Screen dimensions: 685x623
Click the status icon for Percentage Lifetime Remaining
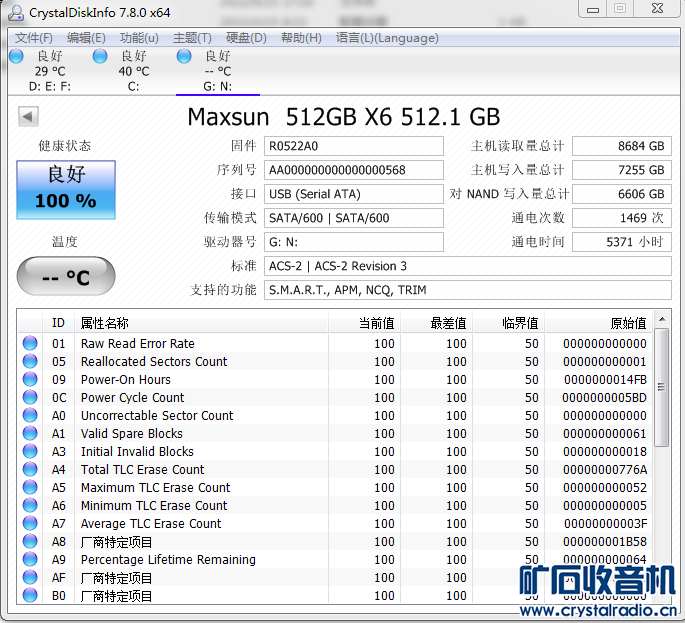point(30,559)
